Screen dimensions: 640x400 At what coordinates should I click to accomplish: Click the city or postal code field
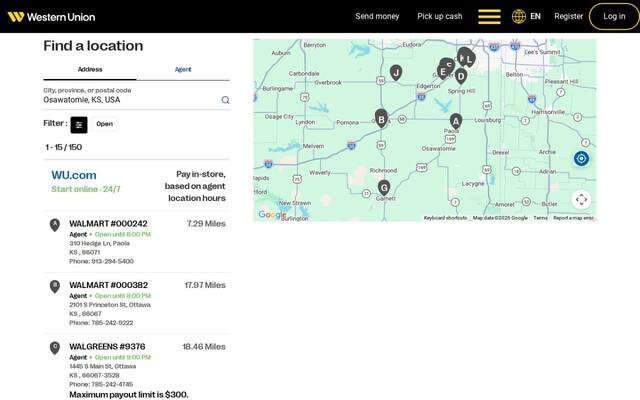pos(131,100)
